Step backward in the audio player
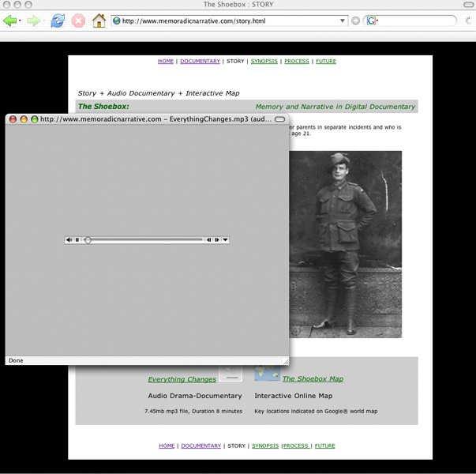Viewport: 476px width, 474px height. [x=209, y=239]
